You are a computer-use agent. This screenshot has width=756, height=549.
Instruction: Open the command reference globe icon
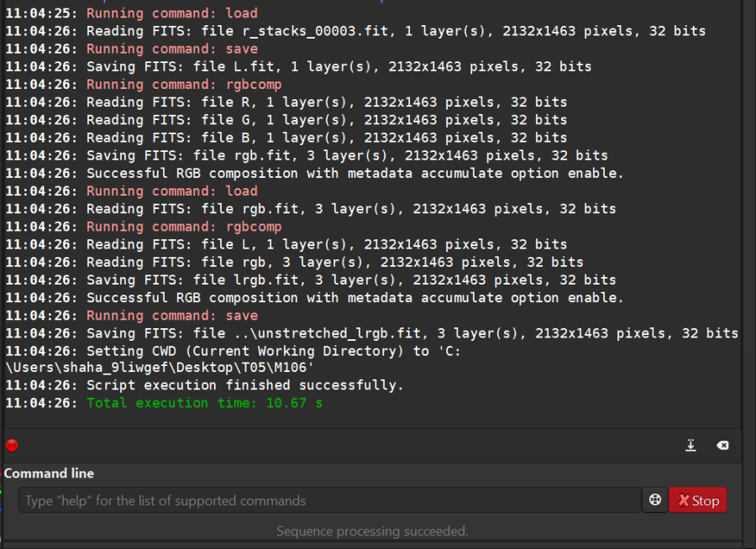(654, 499)
